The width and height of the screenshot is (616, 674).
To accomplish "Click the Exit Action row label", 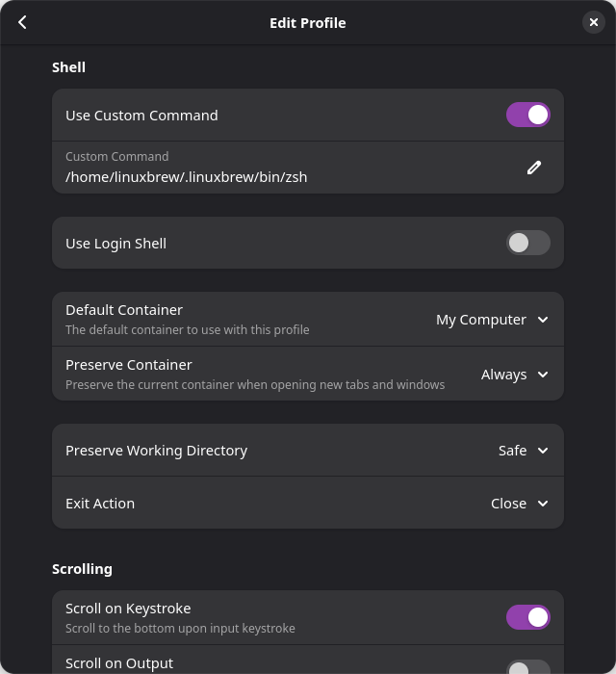I will coord(100,504).
